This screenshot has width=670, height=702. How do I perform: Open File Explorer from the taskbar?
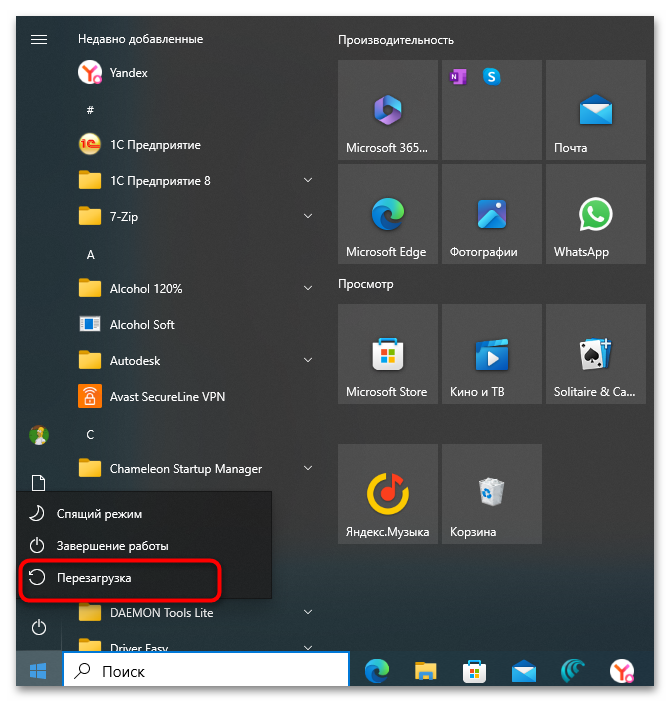point(425,671)
